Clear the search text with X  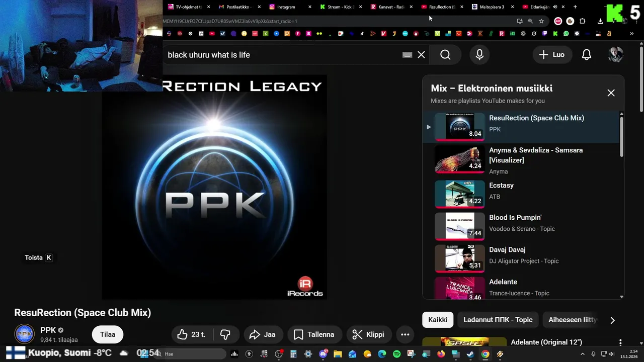(421, 55)
